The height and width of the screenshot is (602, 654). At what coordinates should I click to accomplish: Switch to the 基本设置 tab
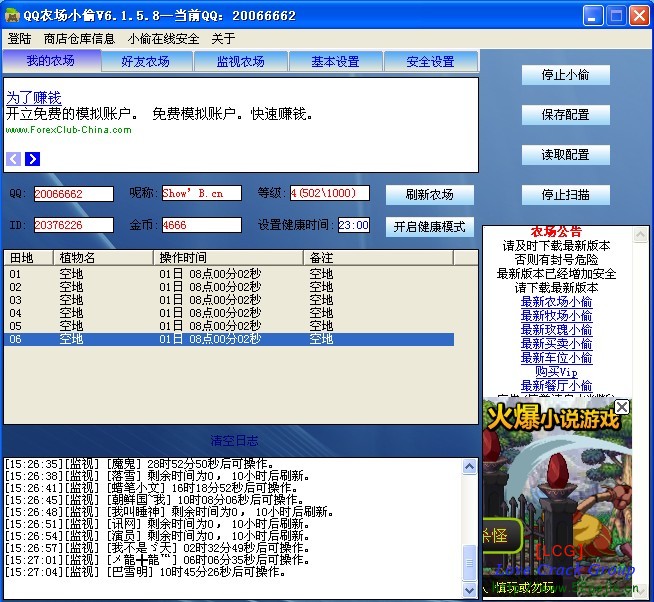pyautogui.click(x=335, y=62)
